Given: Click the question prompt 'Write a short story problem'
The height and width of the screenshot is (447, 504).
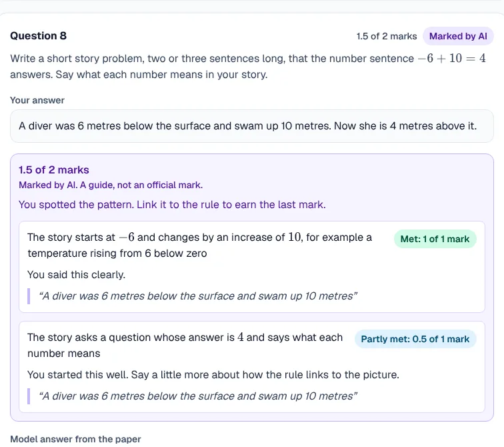Looking at the screenshot, I should [248, 66].
